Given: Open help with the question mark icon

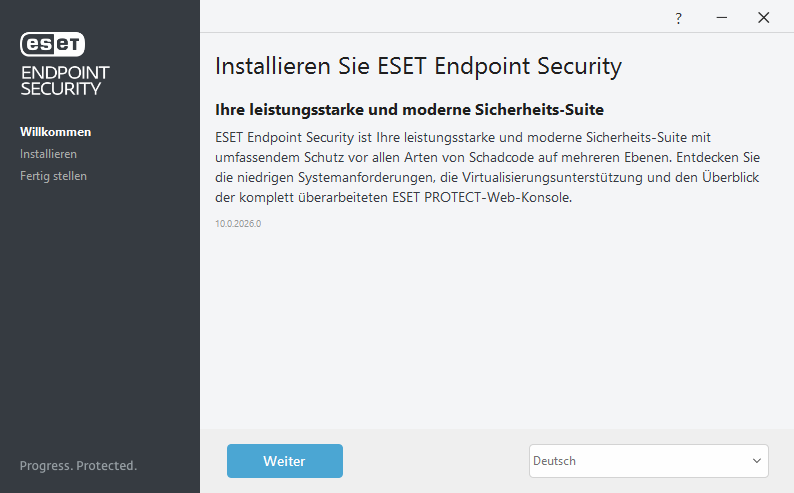Looking at the screenshot, I should point(678,18).
